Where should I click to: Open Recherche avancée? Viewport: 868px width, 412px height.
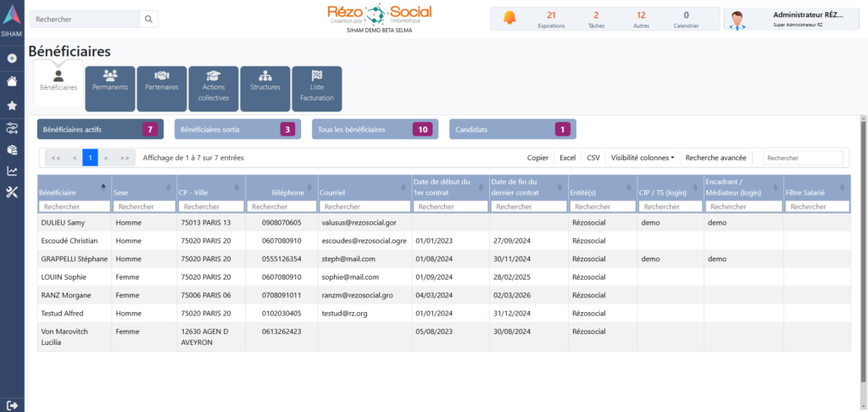coord(715,158)
